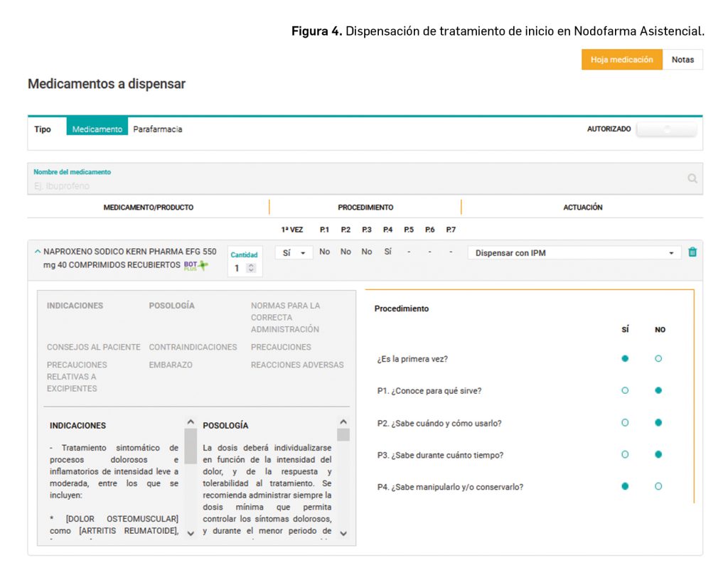Click the Nombre del medicamento search field

tap(355, 186)
